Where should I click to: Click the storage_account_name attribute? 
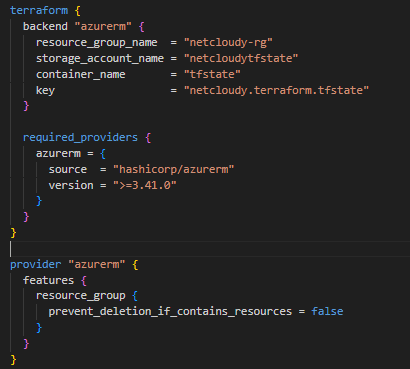[x=100, y=59]
